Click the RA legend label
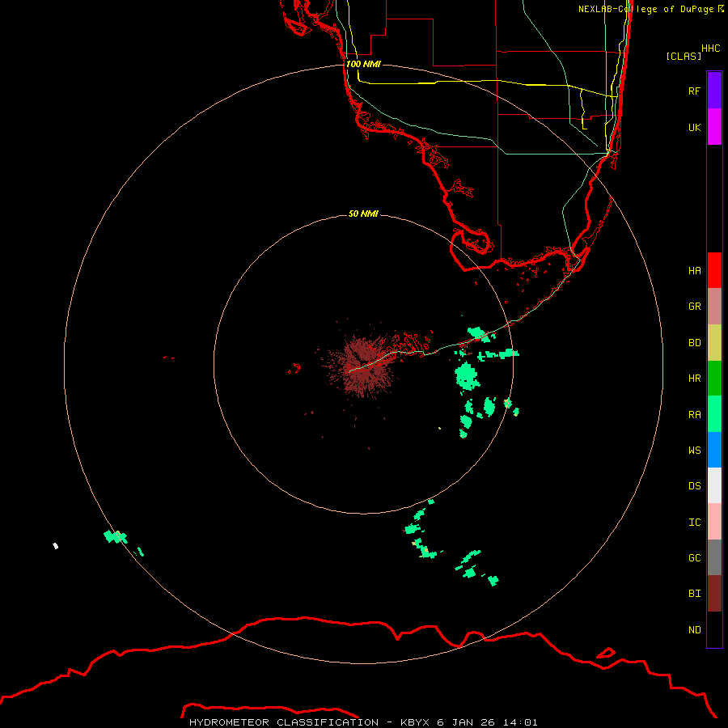Screen dimensions: 728x728 [694, 415]
